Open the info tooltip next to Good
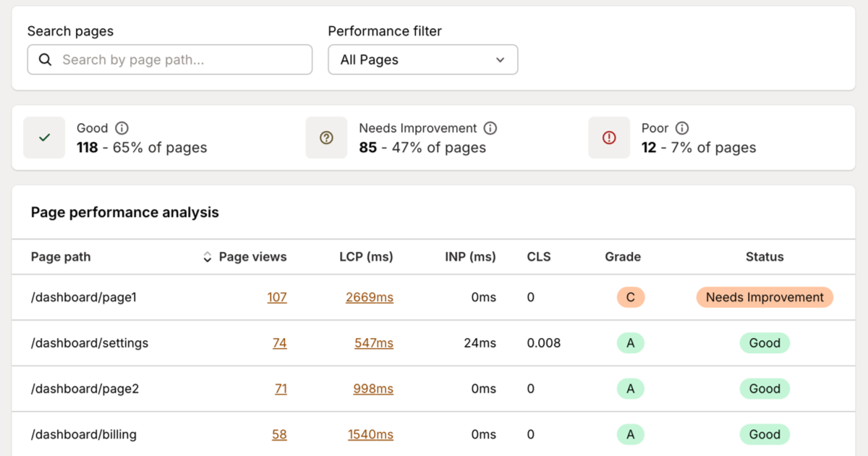 pos(122,128)
